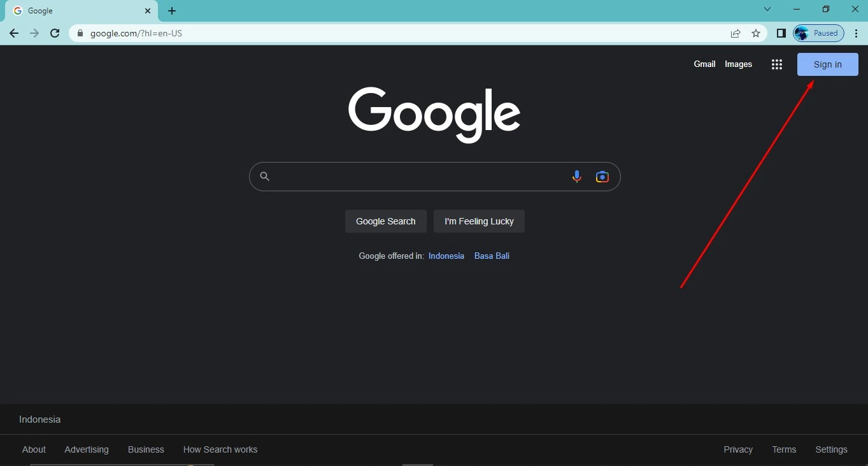Go back using the browser back arrow

14,33
